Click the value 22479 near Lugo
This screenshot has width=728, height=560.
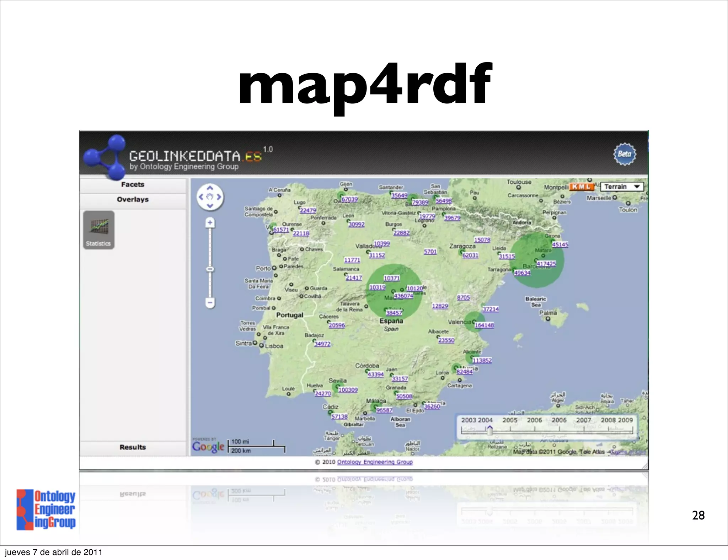[x=308, y=210]
